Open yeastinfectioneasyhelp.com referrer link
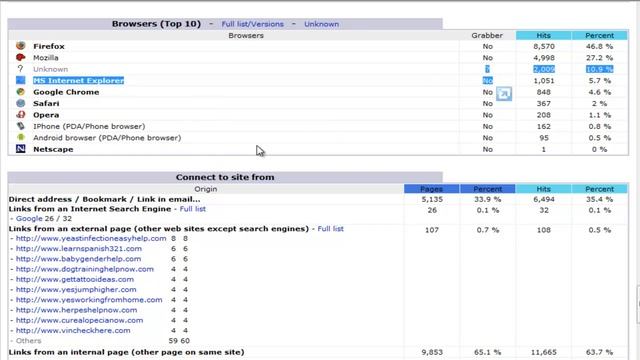 [91, 238]
